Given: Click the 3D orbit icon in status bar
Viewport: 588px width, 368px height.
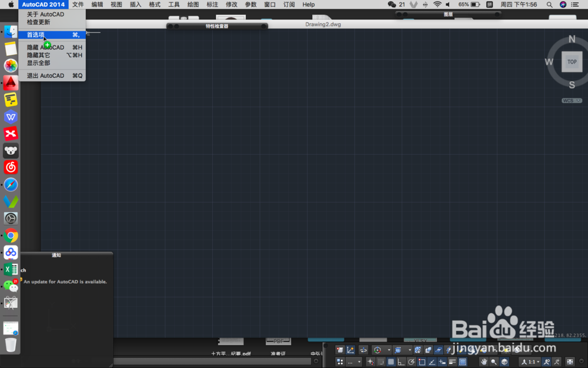Looking at the screenshot, I should (x=363, y=350).
